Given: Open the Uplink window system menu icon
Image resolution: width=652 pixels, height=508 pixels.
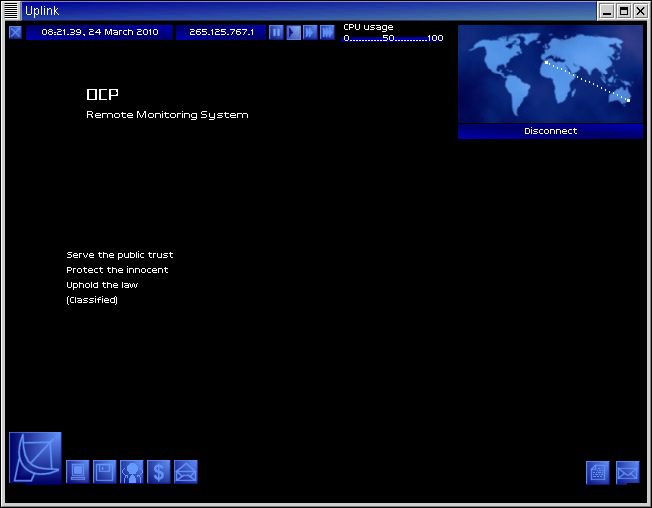Looking at the screenshot, I should point(11,10).
